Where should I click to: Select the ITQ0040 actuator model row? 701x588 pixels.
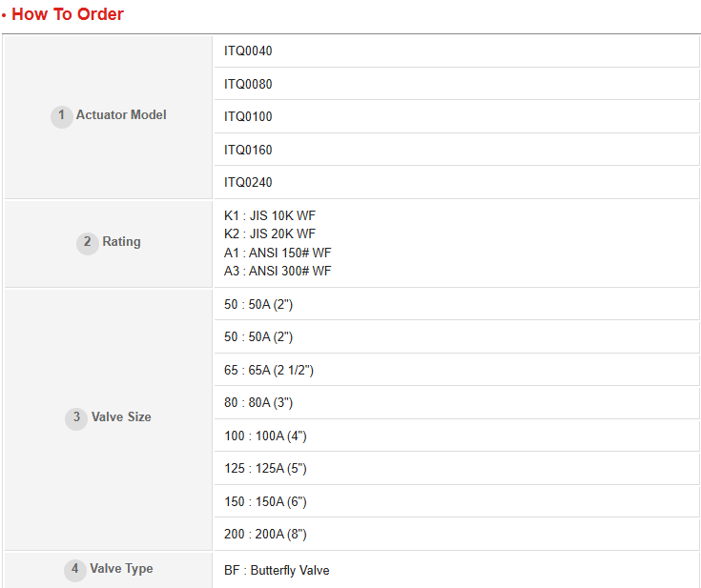point(248,51)
